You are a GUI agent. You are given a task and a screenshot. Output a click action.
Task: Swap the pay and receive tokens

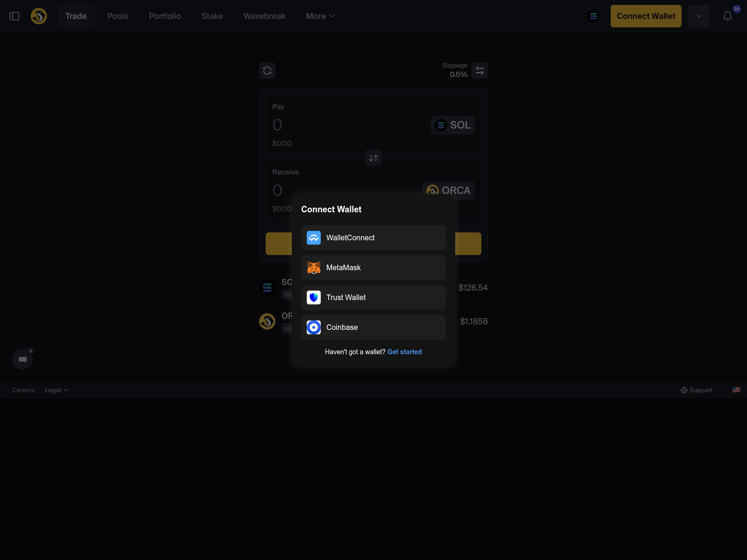[x=373, y=158]
